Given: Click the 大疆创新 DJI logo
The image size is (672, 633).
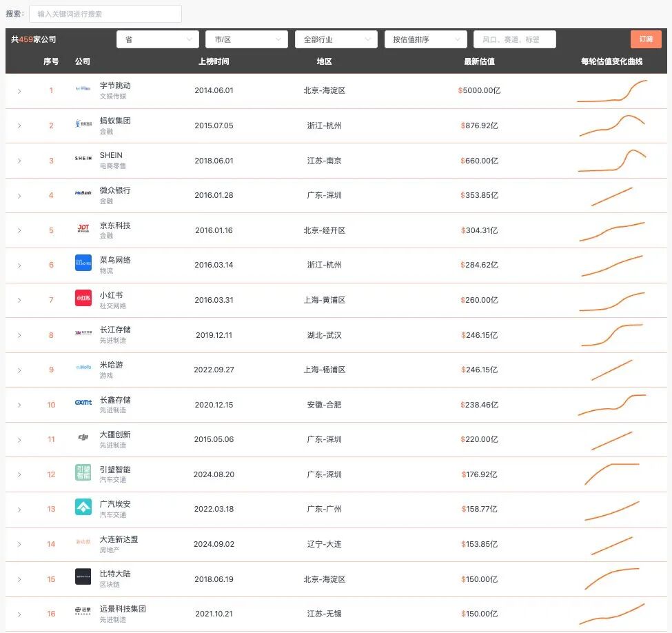Looking at the screenshot, I should click(x=83, y=437).
